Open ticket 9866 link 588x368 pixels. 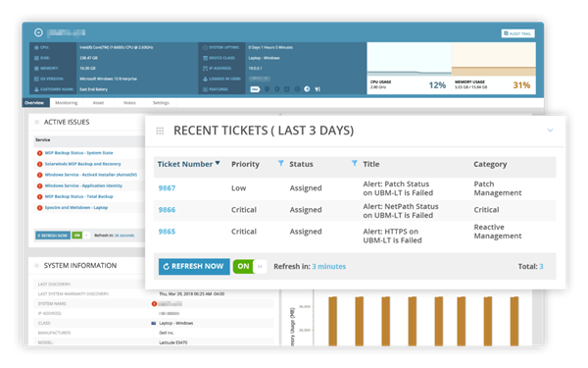(167, 210)
